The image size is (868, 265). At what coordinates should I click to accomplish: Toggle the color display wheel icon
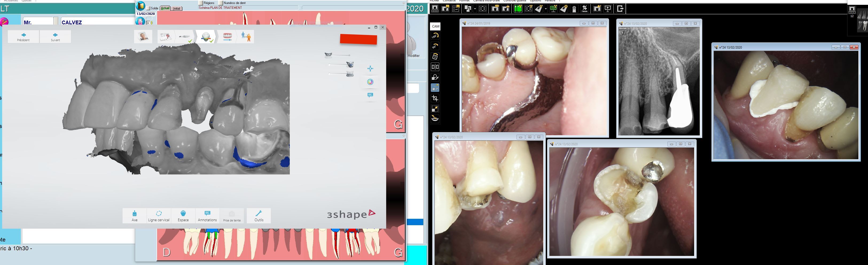(x=370, y=82)
